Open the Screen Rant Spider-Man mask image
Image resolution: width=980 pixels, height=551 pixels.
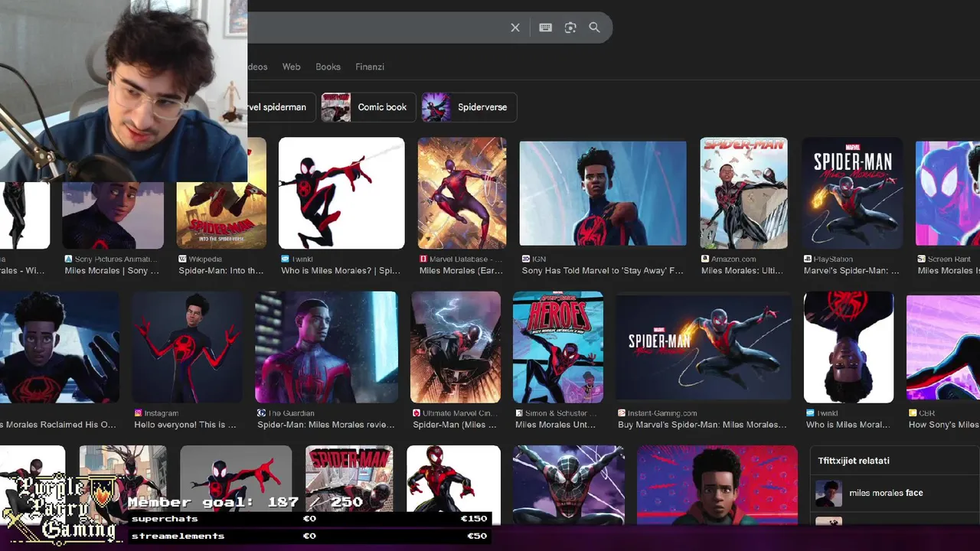click(x=948, y=193)
